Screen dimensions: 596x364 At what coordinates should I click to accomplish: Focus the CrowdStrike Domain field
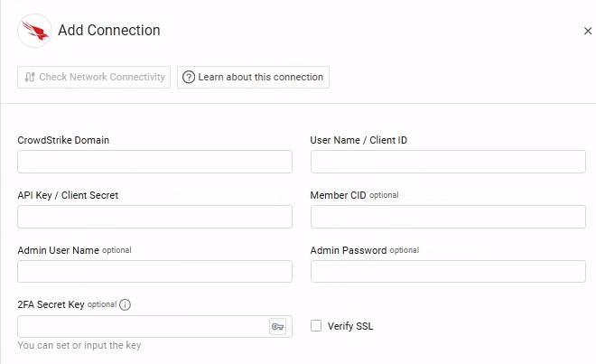(154, 162)
